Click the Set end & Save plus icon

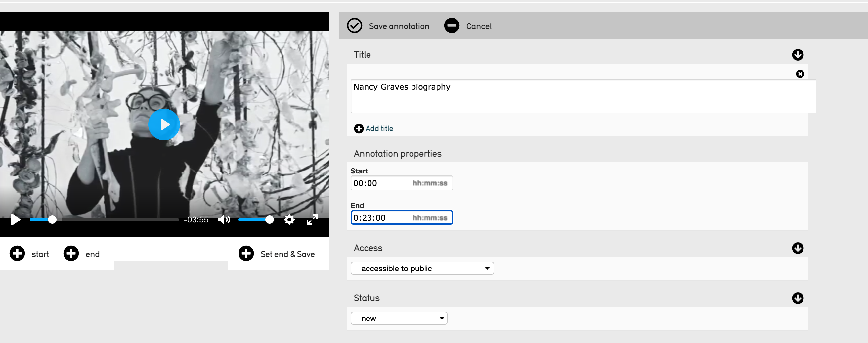point(246,253)
